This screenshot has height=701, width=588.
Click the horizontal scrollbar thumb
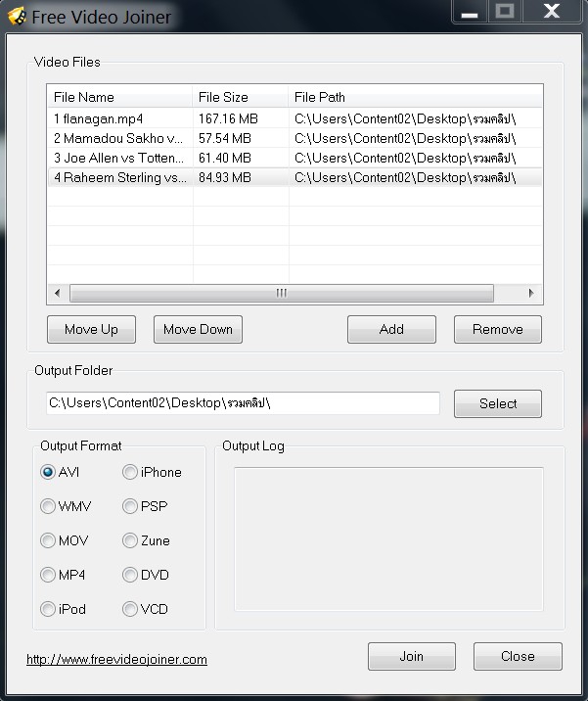[x=282, y=294]
